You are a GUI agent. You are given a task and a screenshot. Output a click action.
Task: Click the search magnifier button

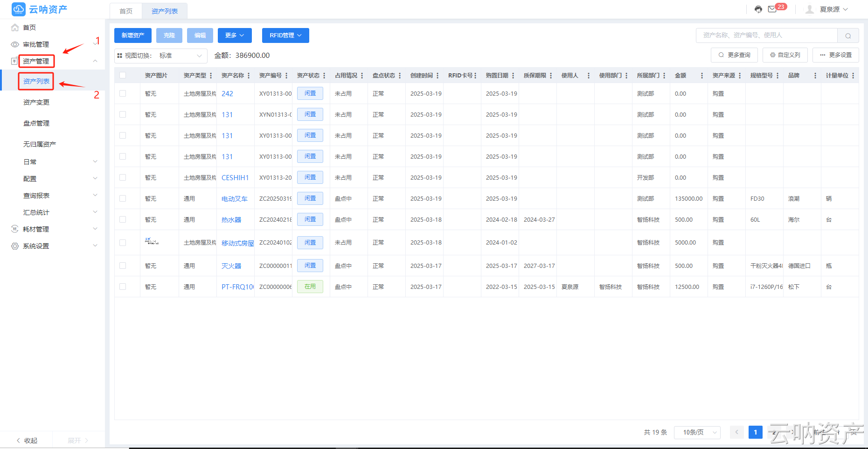[x=848, y=35]
